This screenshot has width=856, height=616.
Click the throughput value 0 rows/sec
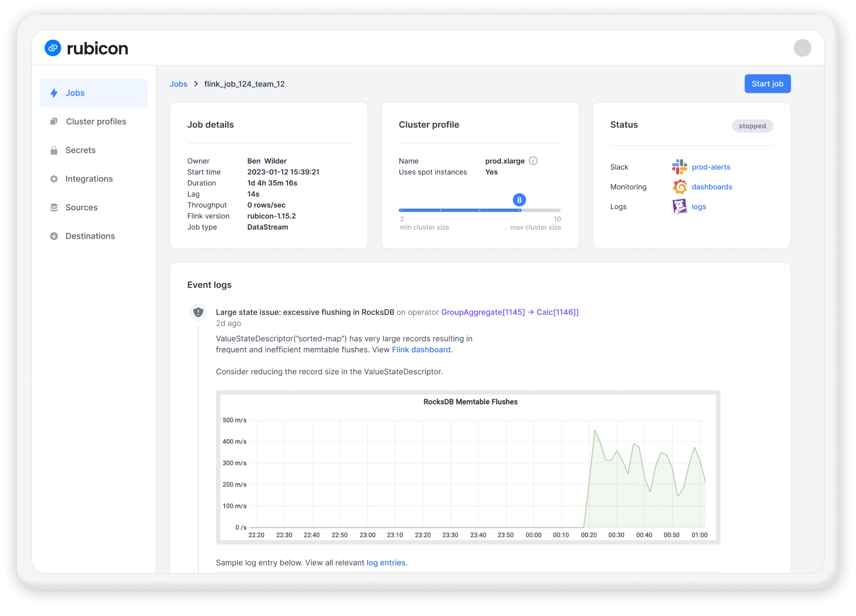tap(266, 205)
